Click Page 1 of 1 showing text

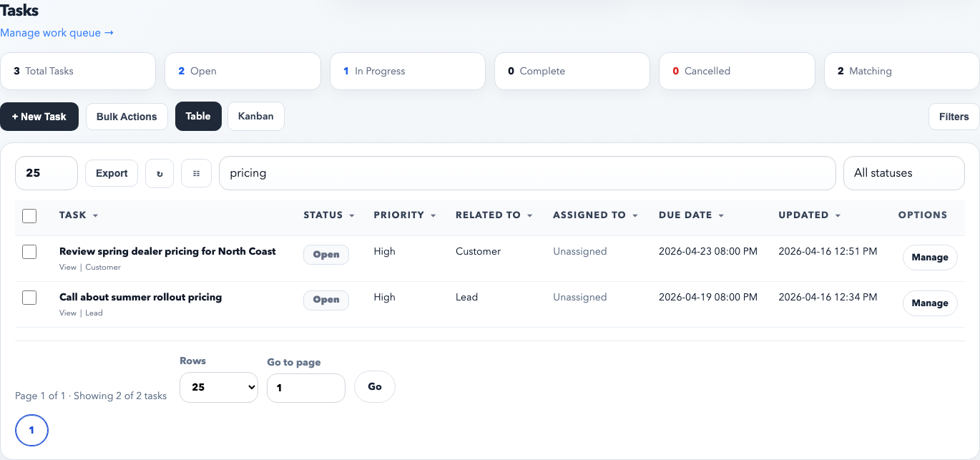click(x=91, y=396)
